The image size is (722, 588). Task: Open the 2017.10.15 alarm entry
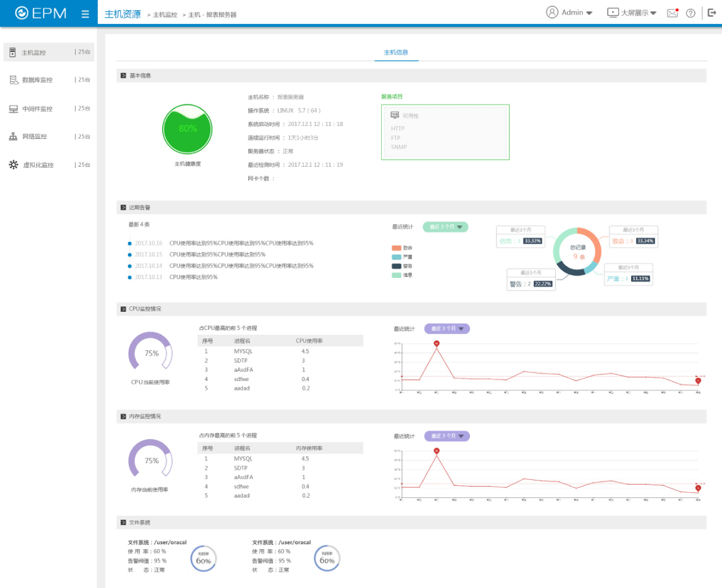tap(197, 254)
